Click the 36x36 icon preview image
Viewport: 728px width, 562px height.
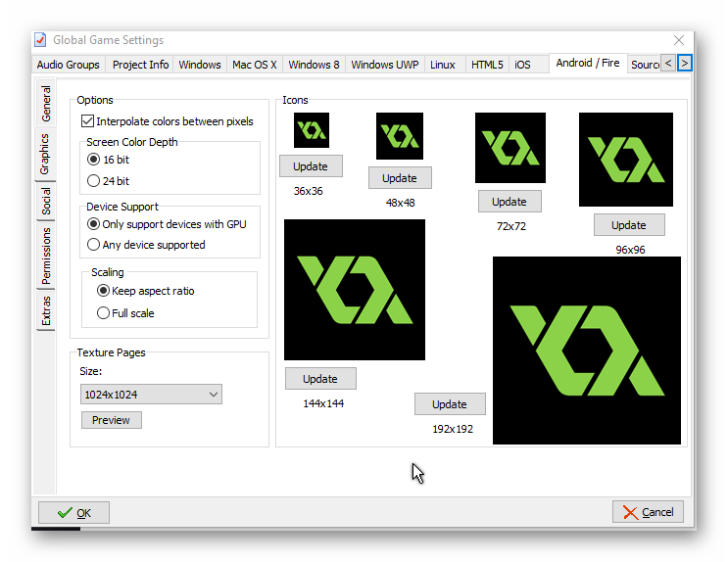click(311, 130)
